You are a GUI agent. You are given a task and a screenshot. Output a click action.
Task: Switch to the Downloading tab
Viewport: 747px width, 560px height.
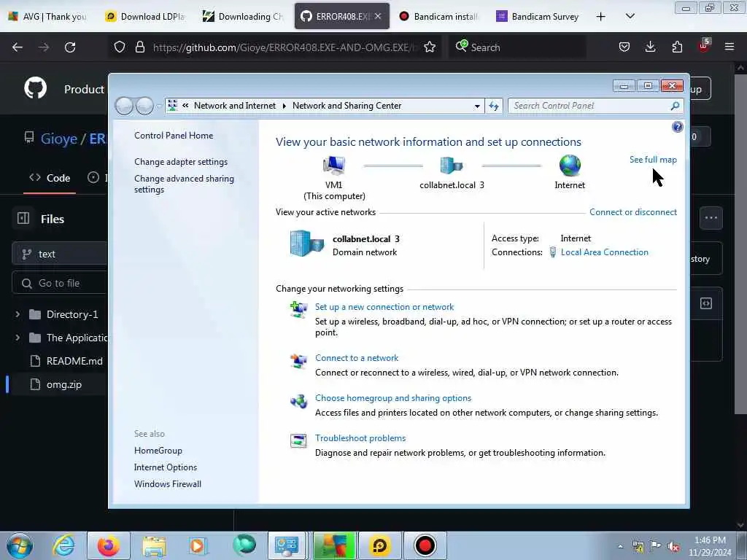tap(244, 17)
